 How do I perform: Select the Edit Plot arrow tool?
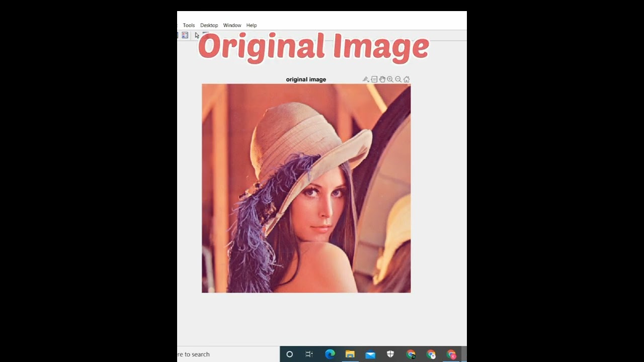coord(197,35)
